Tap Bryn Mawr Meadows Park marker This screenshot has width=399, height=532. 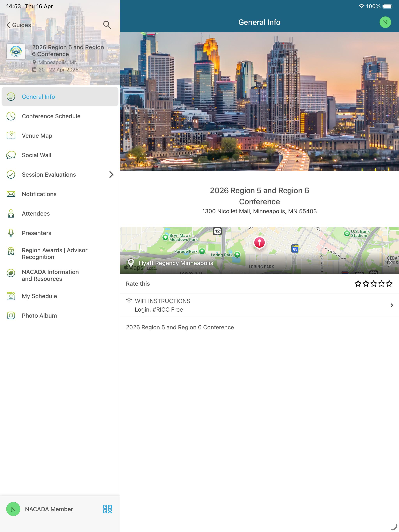(165, 237)
